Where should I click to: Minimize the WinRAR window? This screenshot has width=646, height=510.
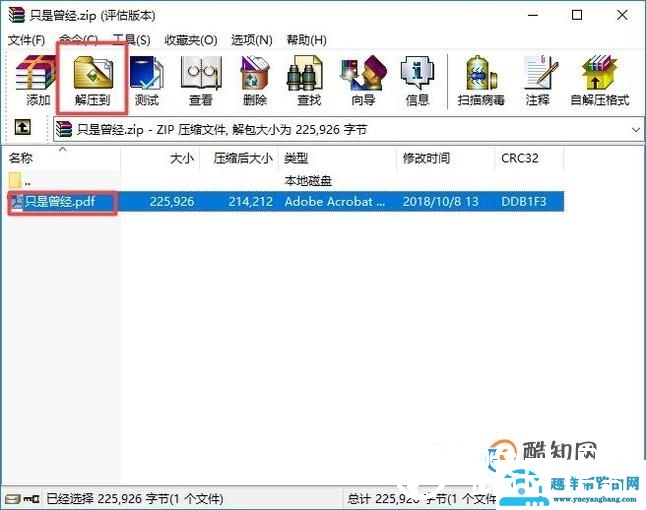[x=533, y=15]
